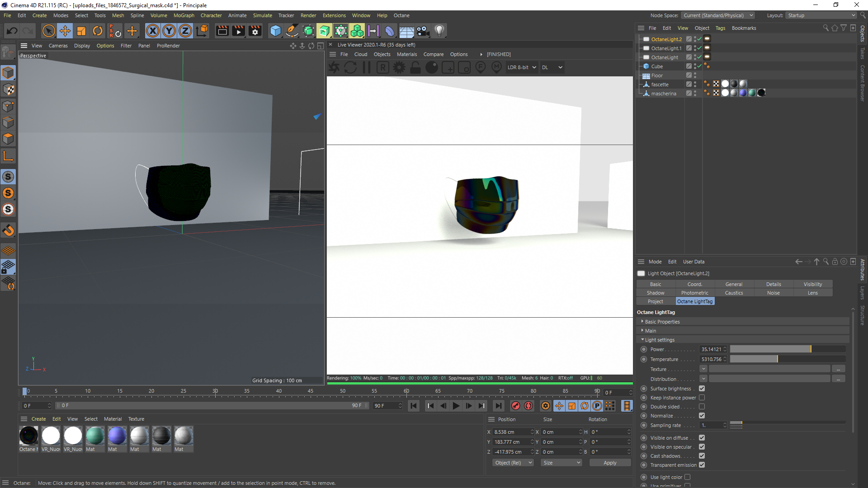The height and width of the screenshot is (488, 868).
Task: Click the Power slider in Light settings
Action: coord(787,349)
